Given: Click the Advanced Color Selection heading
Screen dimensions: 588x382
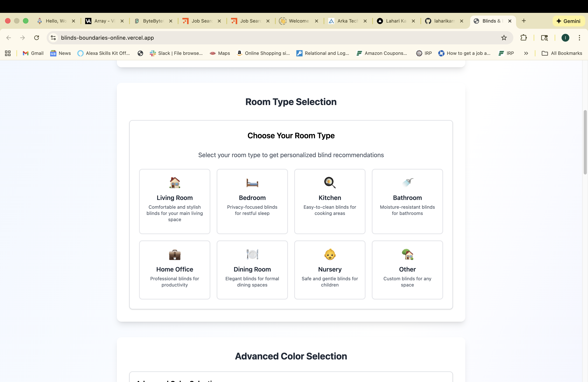Looking at the screenshot, I should [x=291, y=356].
